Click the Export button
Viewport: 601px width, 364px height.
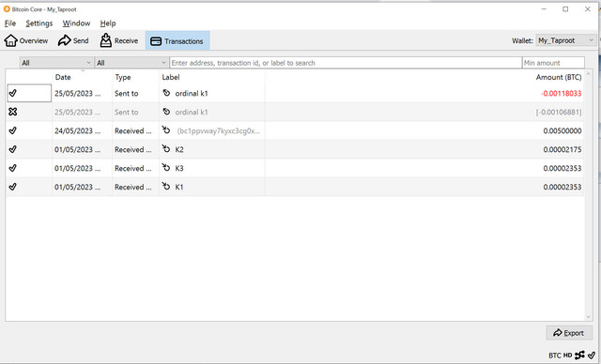pyautogui.click(x=569, y=333)
